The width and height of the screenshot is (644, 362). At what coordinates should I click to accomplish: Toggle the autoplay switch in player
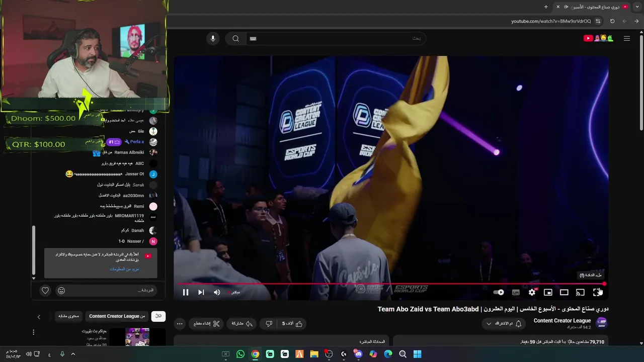(499, 292)
